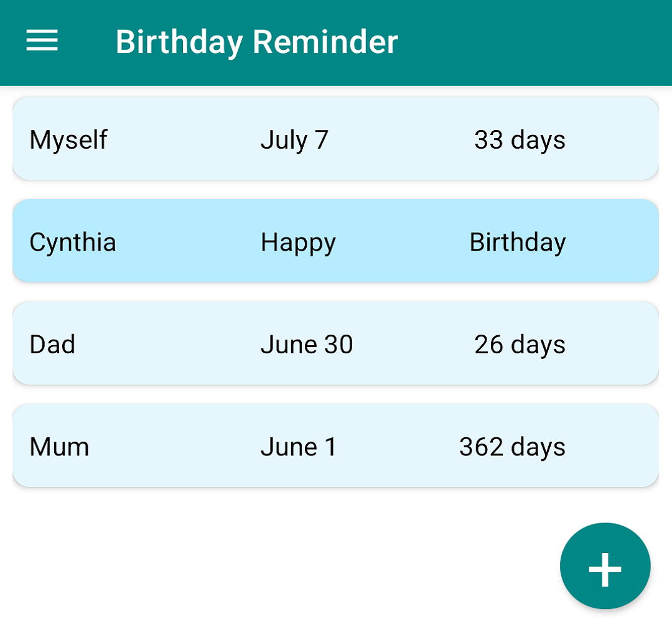Click the name 'Dad' in its card
672x627 pixels.
point(52,344)
